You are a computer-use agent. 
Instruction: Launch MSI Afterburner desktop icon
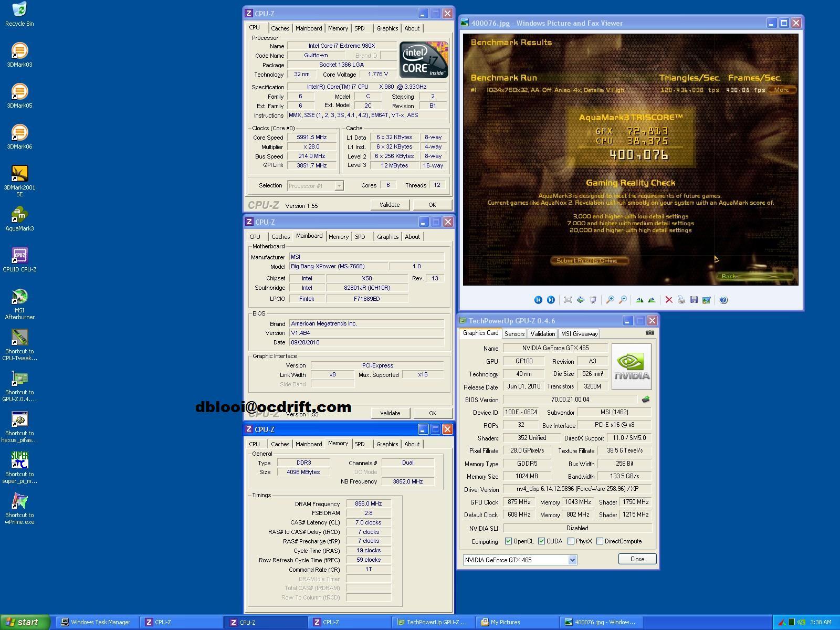click(x=19, y=303)
